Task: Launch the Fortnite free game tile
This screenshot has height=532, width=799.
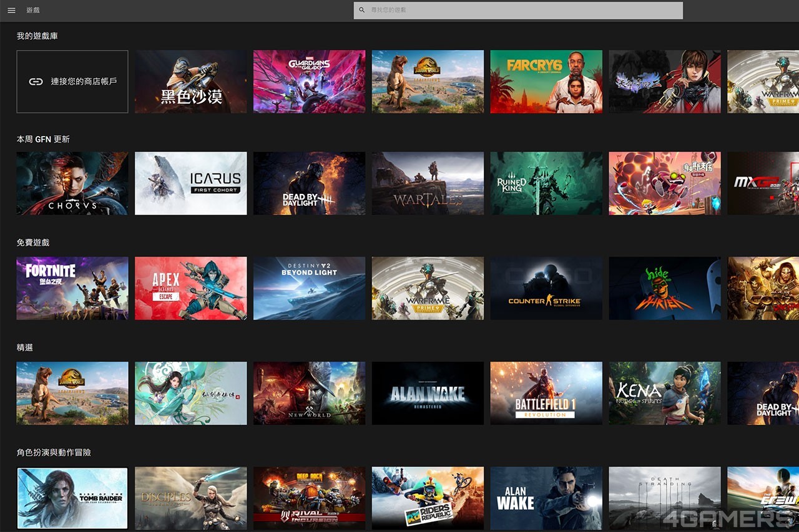Action: tap(72, 288)
